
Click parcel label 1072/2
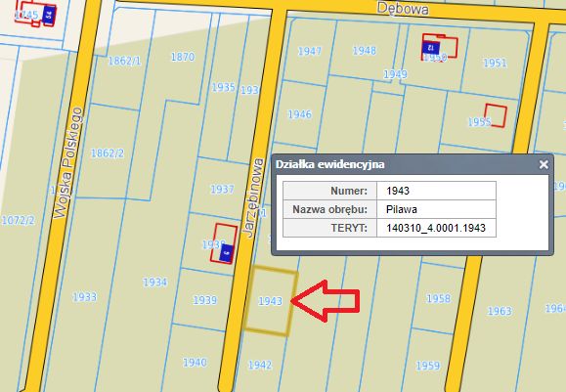point(18,220)
